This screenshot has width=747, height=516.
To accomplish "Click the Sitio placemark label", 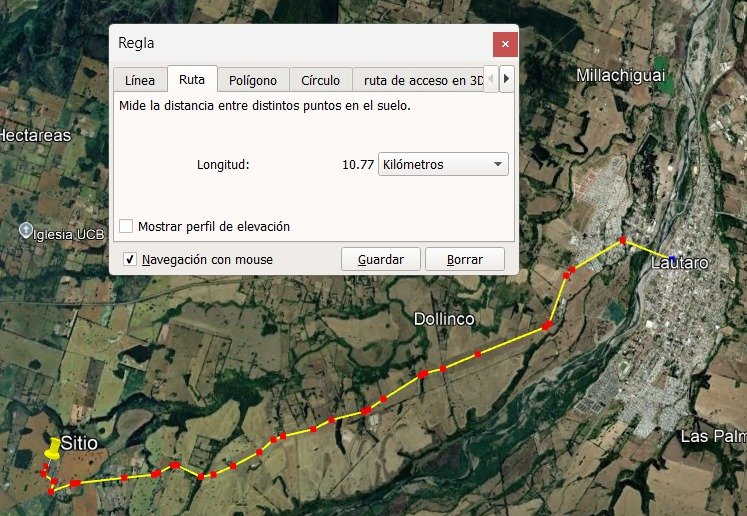I will [80, 443].
